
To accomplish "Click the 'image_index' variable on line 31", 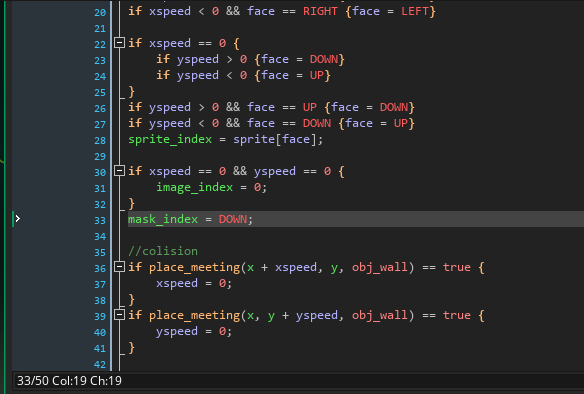I will pyautogui.click(x=194, y=187).
